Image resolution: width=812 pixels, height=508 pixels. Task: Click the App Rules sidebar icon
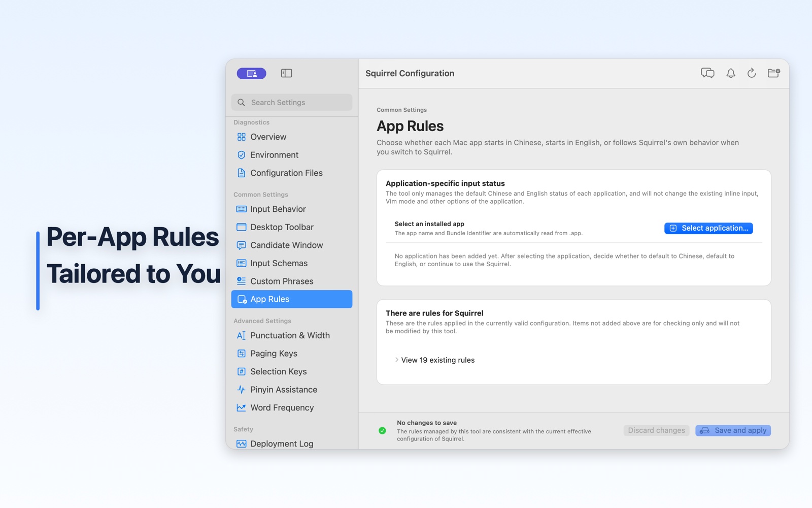tap(242, 299)
